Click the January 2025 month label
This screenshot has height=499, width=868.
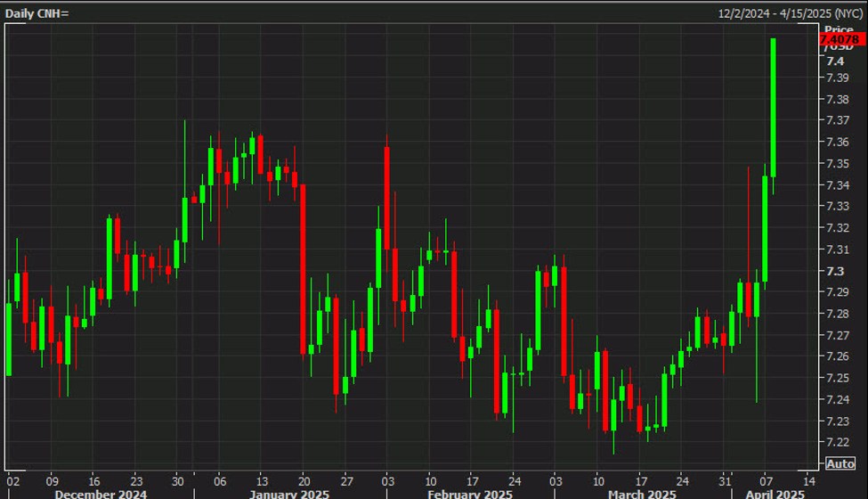pos(289,494)
